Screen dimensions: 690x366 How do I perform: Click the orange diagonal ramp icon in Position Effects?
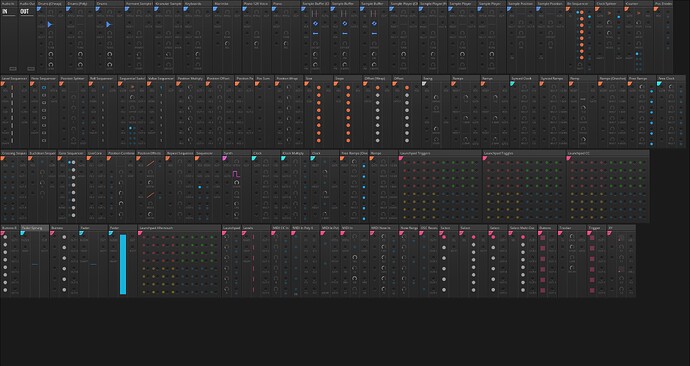pyautogui.click(x=150, y=164)
